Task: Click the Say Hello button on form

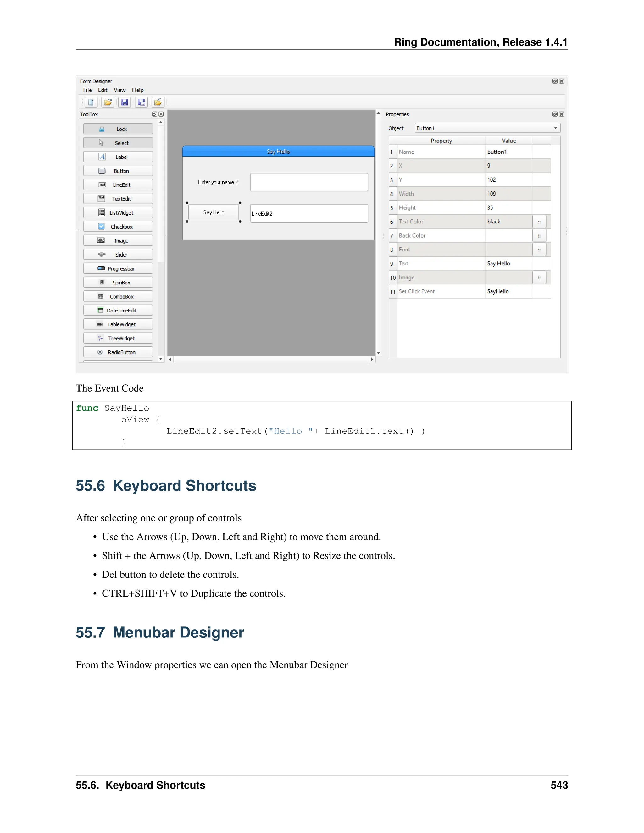Action: pyautogui.click(x=214, y=212)
